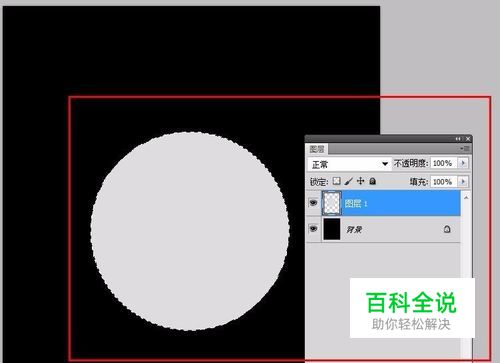This screenshot has height=363, width=500.
Task: Collapse the layers panel with double-arrow icon
Action: pos(458,139)
